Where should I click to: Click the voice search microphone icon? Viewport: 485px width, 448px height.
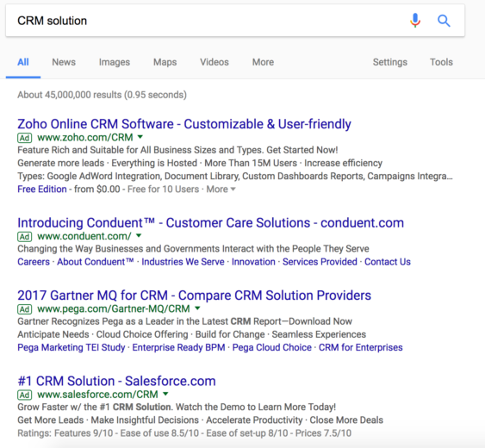(x=415, y=21)
